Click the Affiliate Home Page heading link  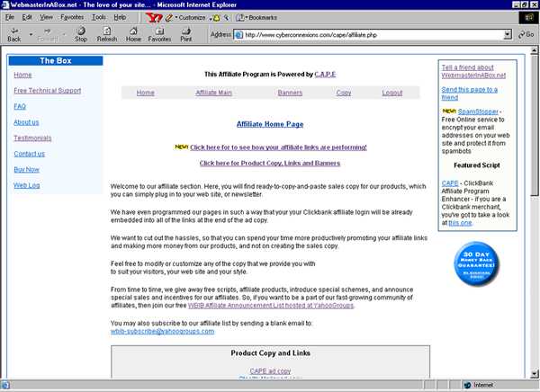pos(270,124)
